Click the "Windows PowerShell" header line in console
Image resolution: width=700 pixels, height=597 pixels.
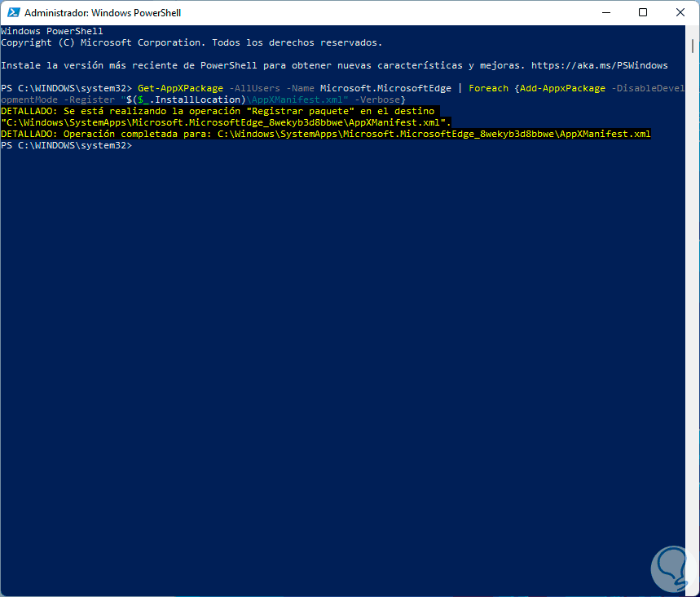(52, 31)
